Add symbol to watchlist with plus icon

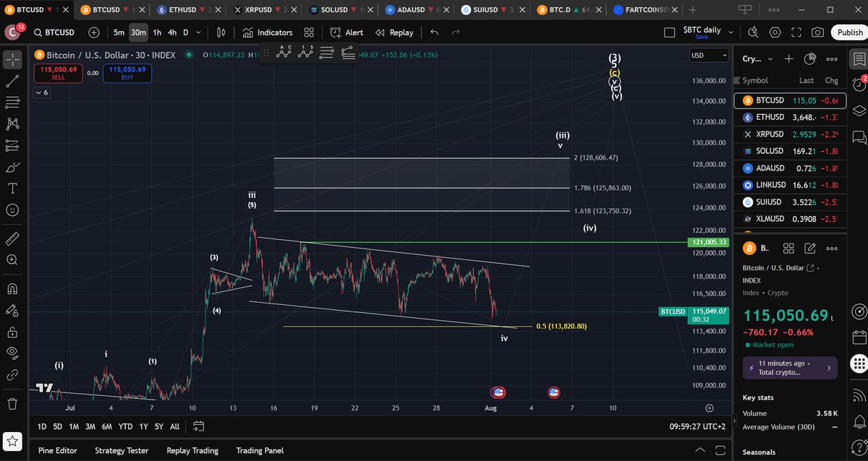[x=789, y=59]
